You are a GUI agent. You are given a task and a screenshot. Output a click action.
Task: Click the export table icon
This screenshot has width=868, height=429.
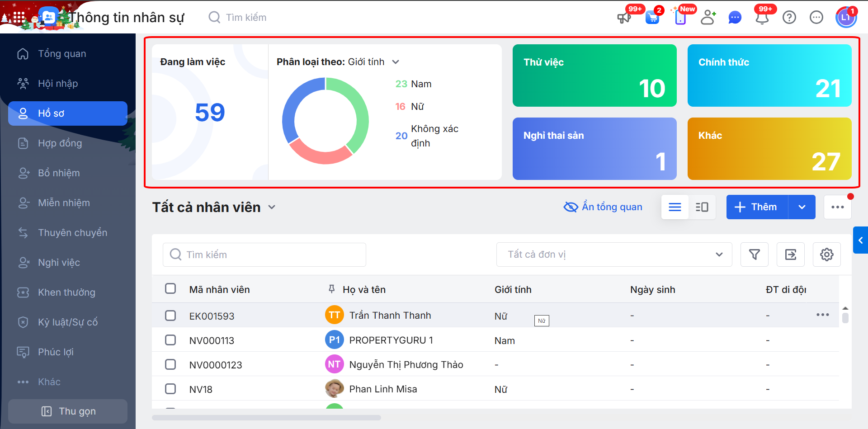(791, 255)
